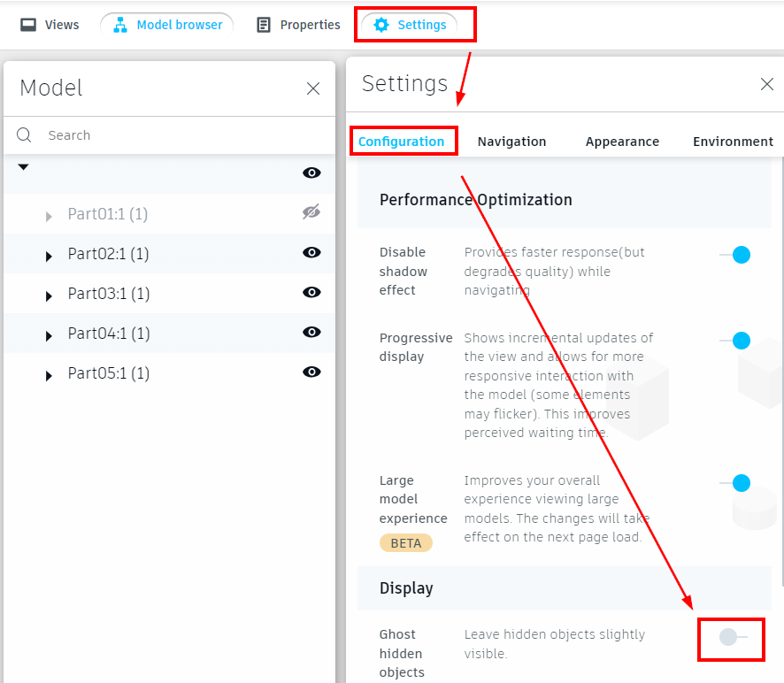Open the Appearance settings tab
This screenshot has width=784, height=683.
pos(622,142)
